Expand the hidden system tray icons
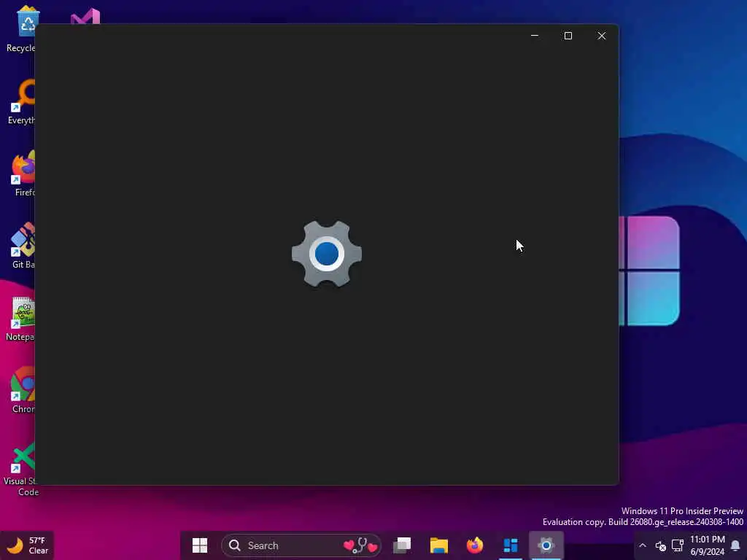This screenshot has height=560, width=747. 643,545
